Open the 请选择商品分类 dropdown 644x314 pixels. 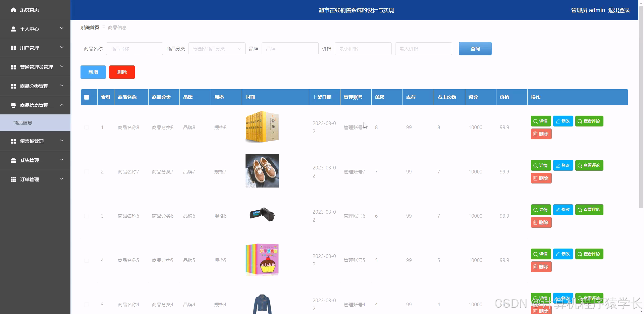217,49
